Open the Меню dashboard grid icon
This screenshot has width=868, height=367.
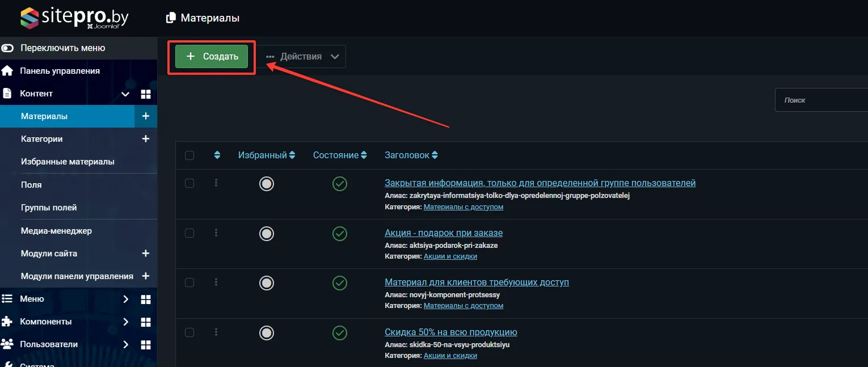pyautogui.click(x=146, y=299)
